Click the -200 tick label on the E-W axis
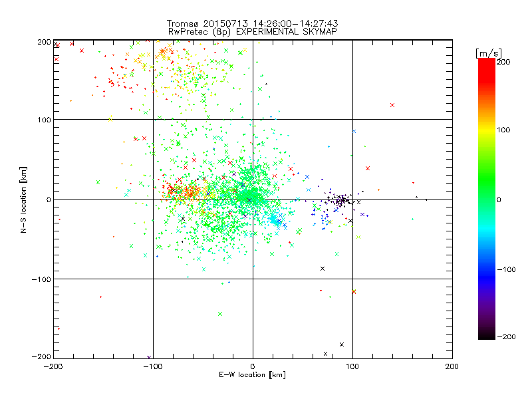 point(54,367)
